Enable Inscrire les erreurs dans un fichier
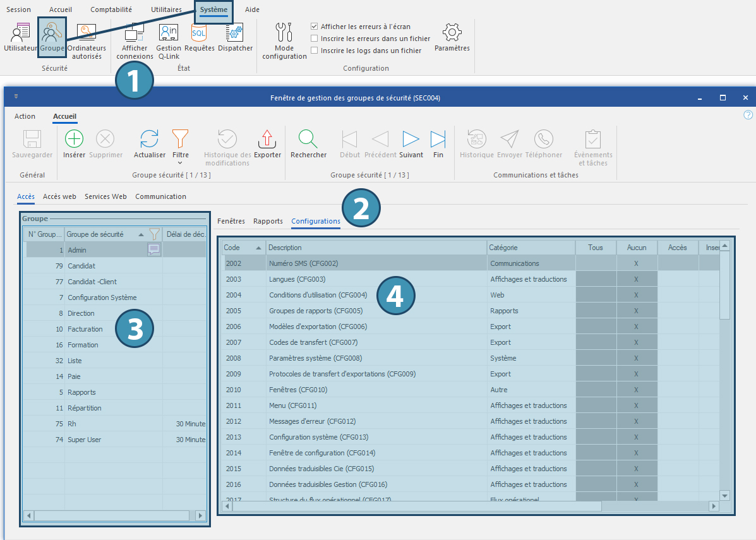 point(315,39)
